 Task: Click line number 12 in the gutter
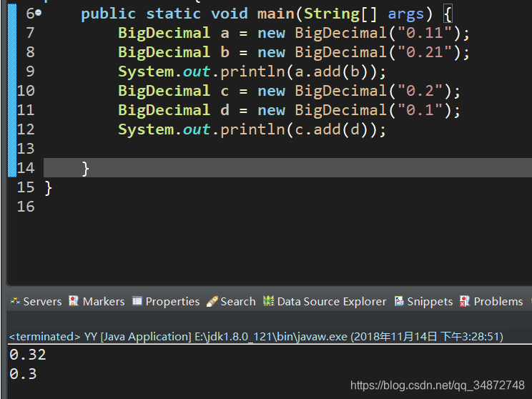tap(26, 129)
